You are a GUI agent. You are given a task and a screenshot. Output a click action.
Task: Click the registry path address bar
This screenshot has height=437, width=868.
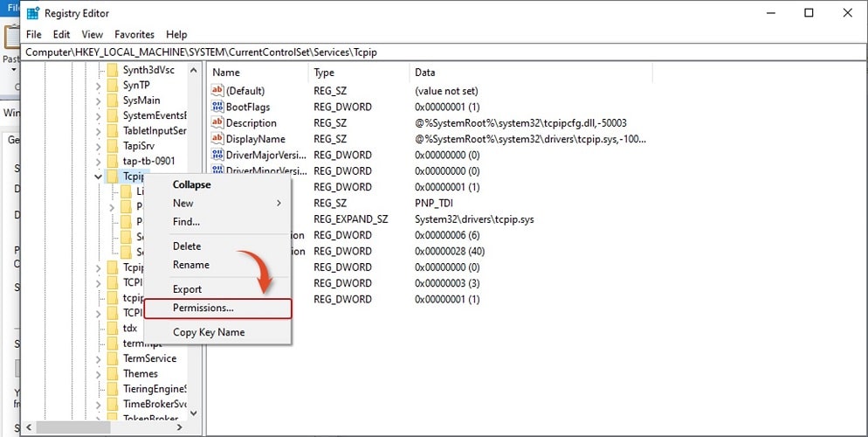pos(444,52)
